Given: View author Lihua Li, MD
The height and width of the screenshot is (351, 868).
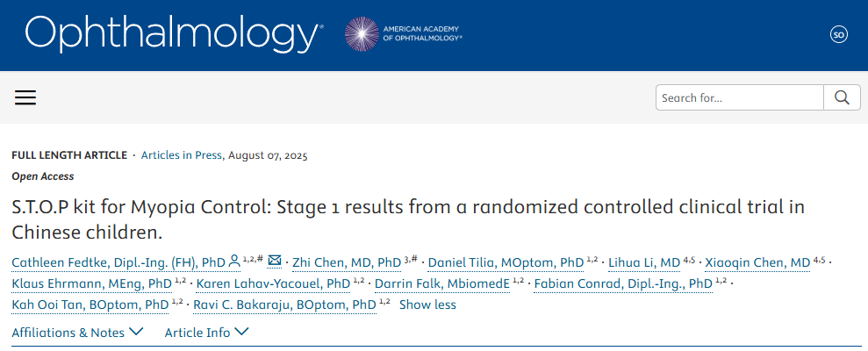Looking at the screenshot, I should coord(644,262).
